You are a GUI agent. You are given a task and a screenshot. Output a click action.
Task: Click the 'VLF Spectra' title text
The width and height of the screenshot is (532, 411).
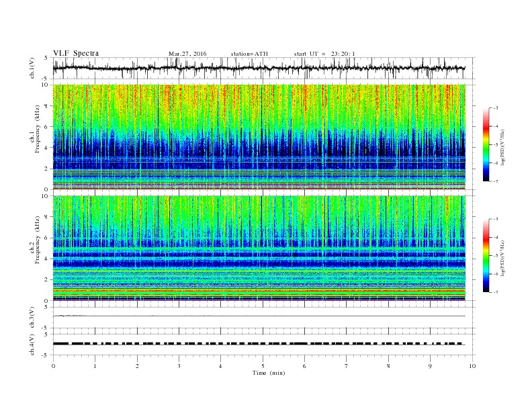76,53
